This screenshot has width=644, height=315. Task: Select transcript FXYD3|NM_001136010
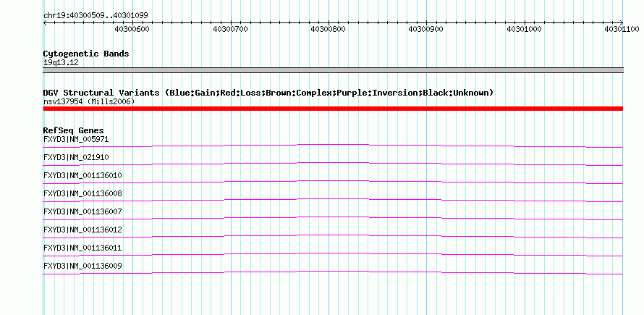pos(82,175)
